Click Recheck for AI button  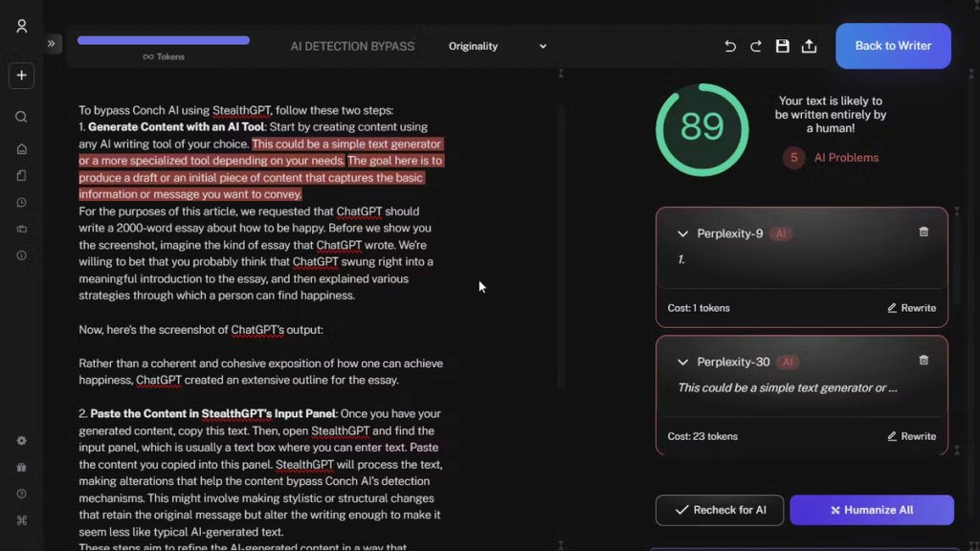click(720, 510)
